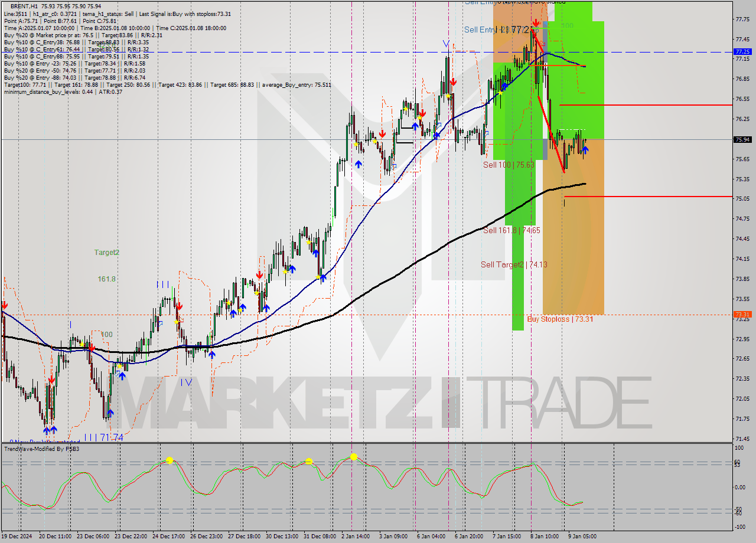Click the 77.45 price axis label
The height and width of the screenshot is (543, 756).
click(x=743, y=40)
